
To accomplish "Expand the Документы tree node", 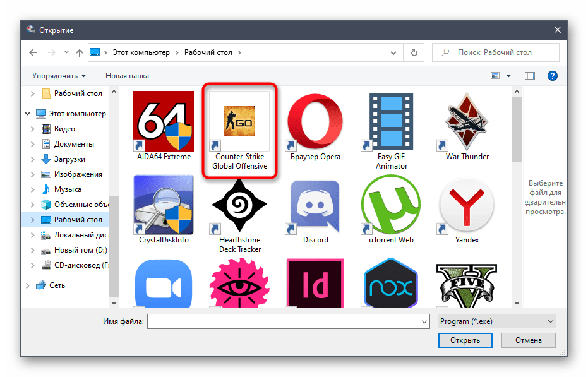I will click(x=33, y=144).
